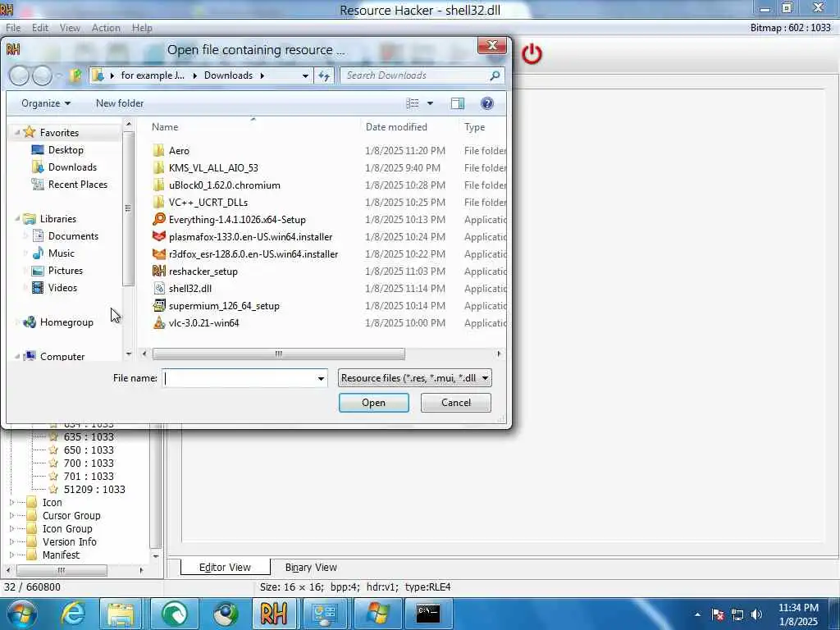Click into the File name field

[239, 378]
